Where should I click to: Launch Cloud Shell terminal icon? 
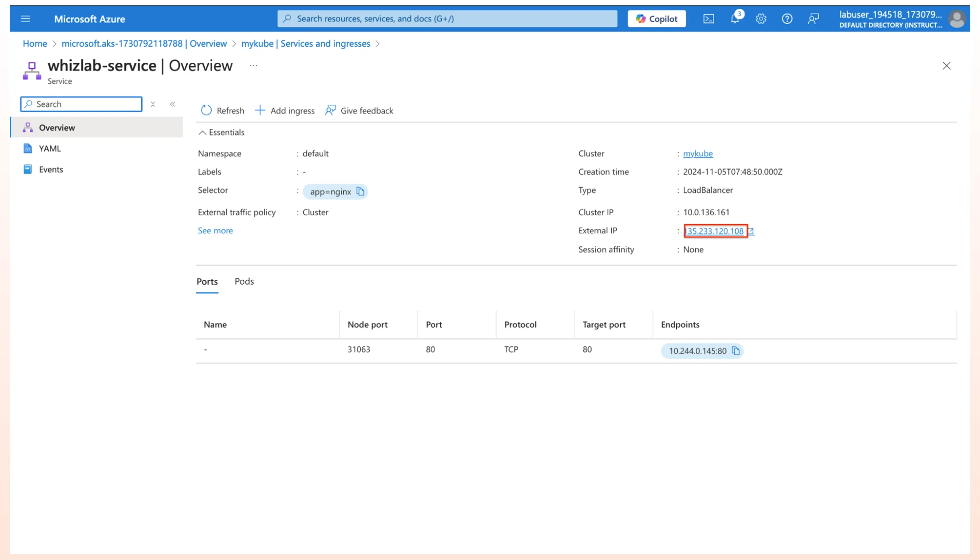tap(708, 19)
